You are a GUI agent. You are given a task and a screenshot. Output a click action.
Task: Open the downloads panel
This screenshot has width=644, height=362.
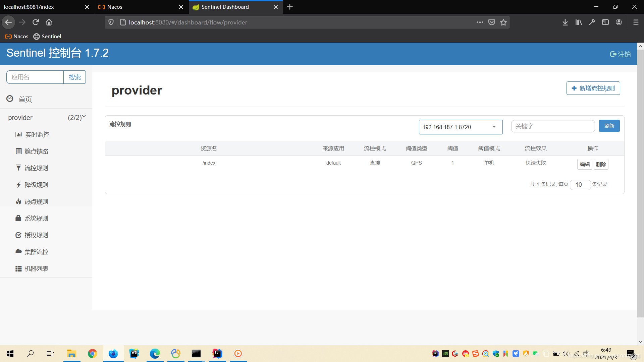click(x=565, y=22)
